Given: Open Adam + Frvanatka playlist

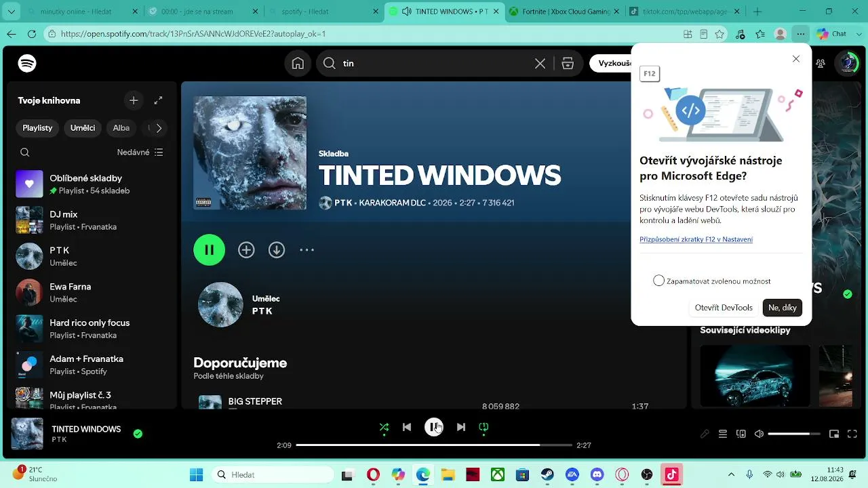Looking at the screenshot, I should 91,365.
